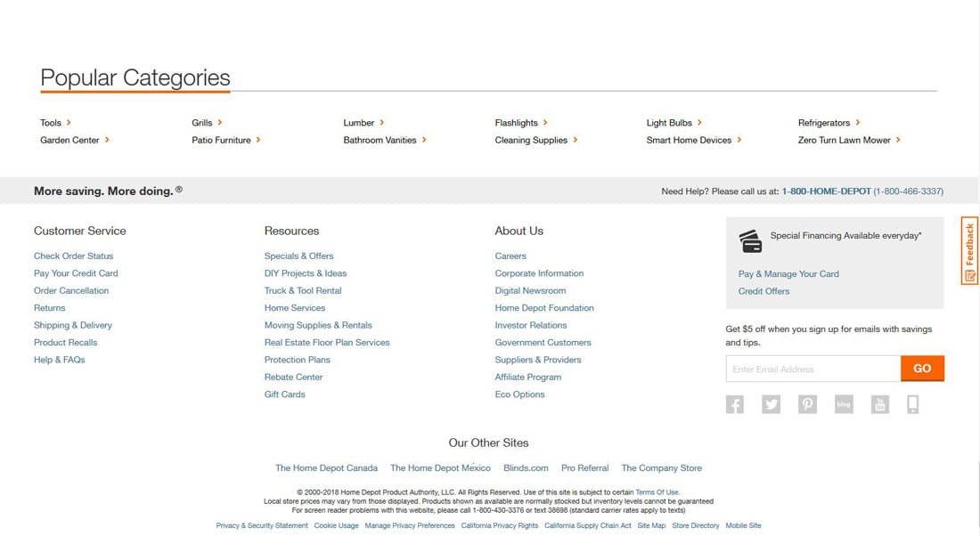Screen dimensions: 980x536
Task: Open Home Depot Foundation link
Action: (544, 308)
